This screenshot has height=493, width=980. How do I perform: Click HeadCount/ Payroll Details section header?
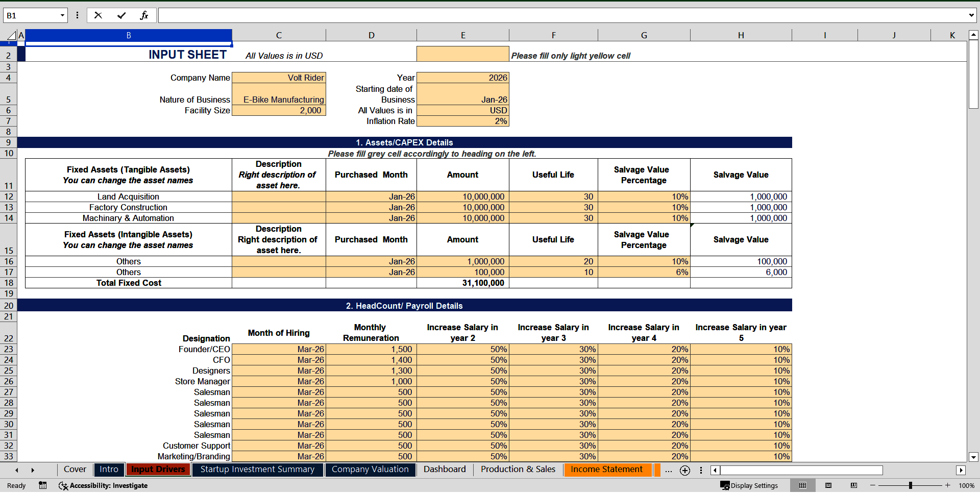point(404,306)
